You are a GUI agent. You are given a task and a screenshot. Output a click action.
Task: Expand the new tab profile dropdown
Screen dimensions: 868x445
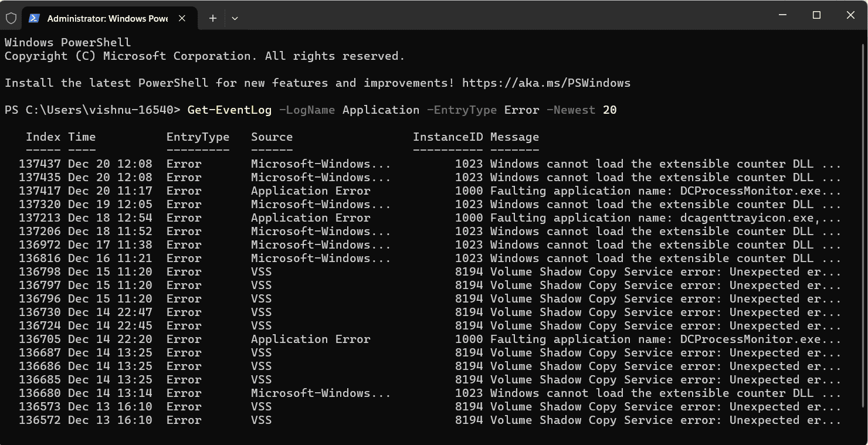(235, 18)
